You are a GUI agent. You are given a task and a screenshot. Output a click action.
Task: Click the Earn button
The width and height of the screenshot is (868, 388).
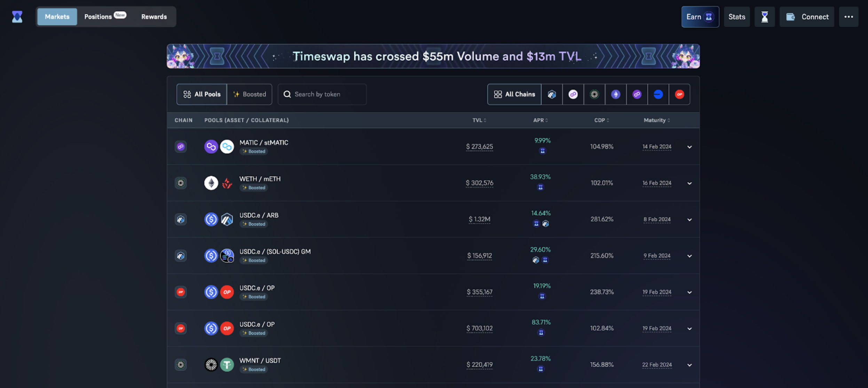[700, 17]
